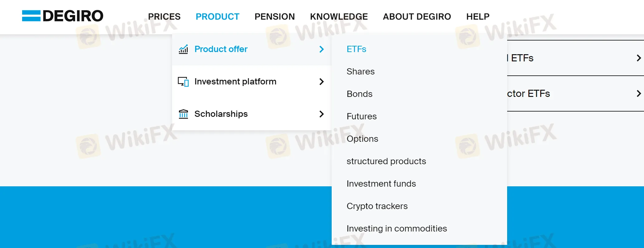Choose Shares from the submenu
Screen dimensions: 644x248
tap(361, 72)
